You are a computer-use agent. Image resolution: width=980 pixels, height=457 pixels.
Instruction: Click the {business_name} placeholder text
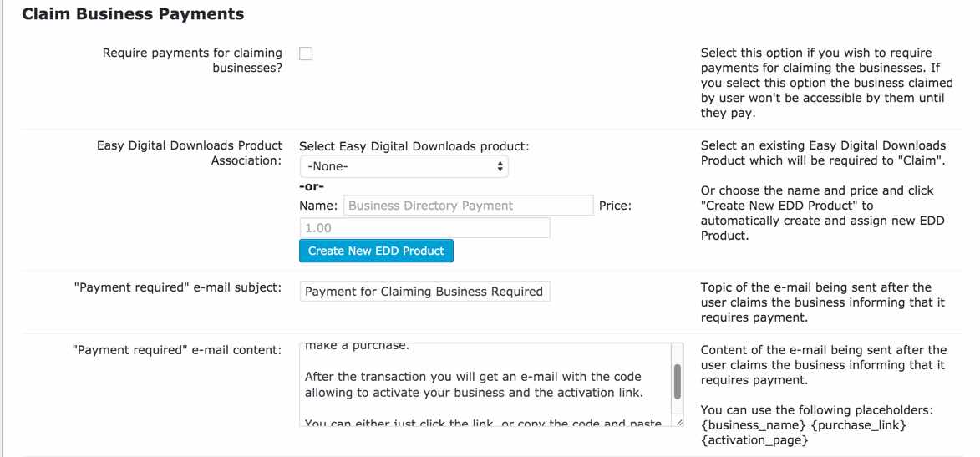click(x=753, y=425)
